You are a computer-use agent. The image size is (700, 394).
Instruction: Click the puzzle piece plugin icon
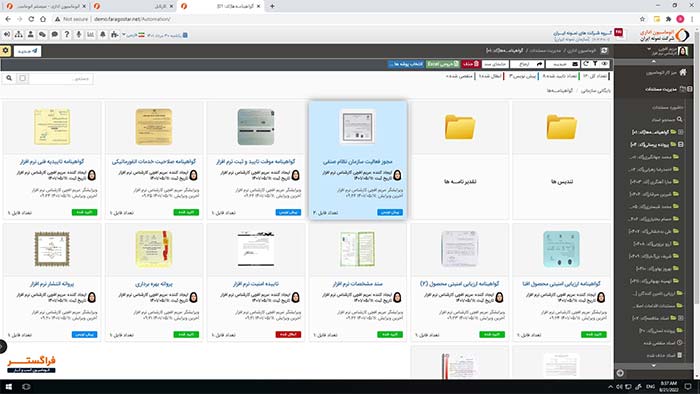tap(115, 34)
